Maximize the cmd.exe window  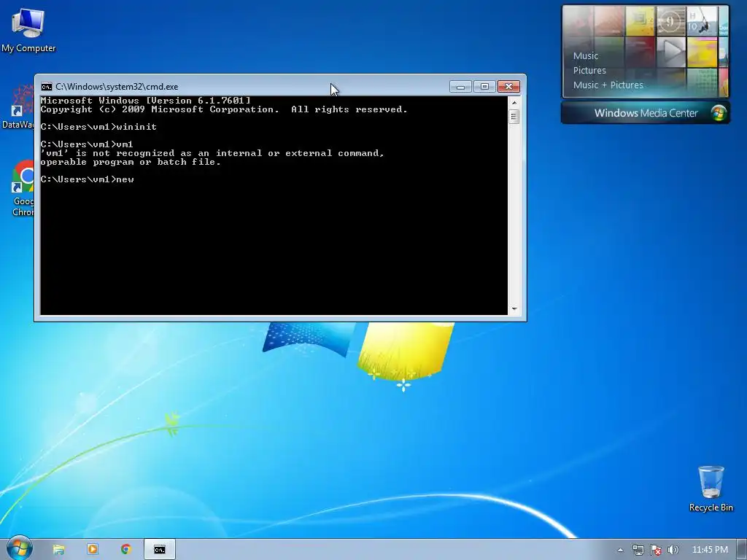pos(484,87)
